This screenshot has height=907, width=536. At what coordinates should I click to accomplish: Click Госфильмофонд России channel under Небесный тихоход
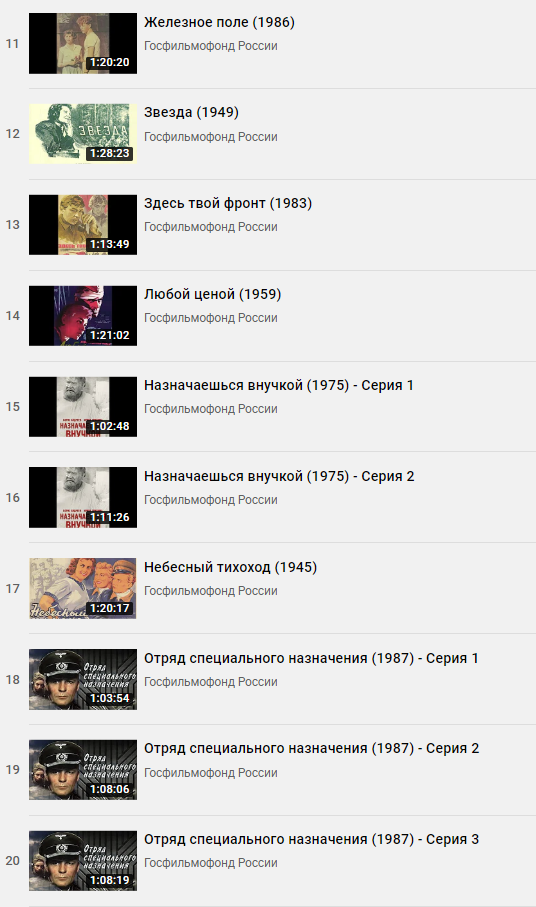click(x=210, y=591)
